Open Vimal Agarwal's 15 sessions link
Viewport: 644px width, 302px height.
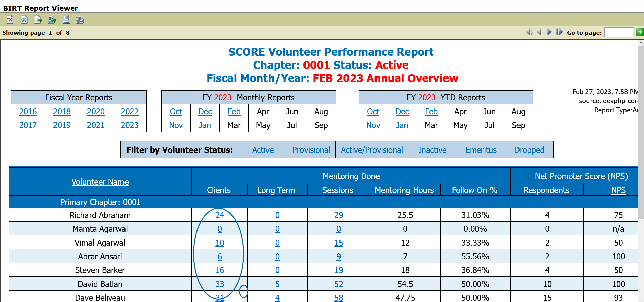(x=339, y=243)
